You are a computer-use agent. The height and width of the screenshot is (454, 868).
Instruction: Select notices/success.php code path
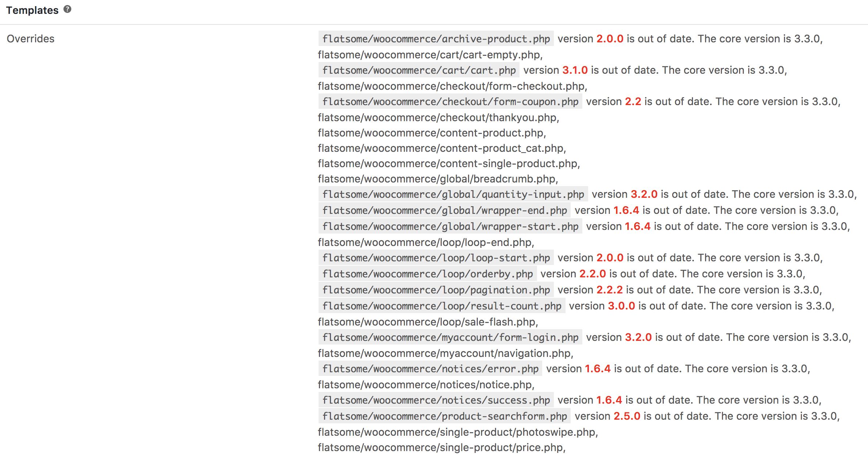pyautogui.click(x=436, y=400)
